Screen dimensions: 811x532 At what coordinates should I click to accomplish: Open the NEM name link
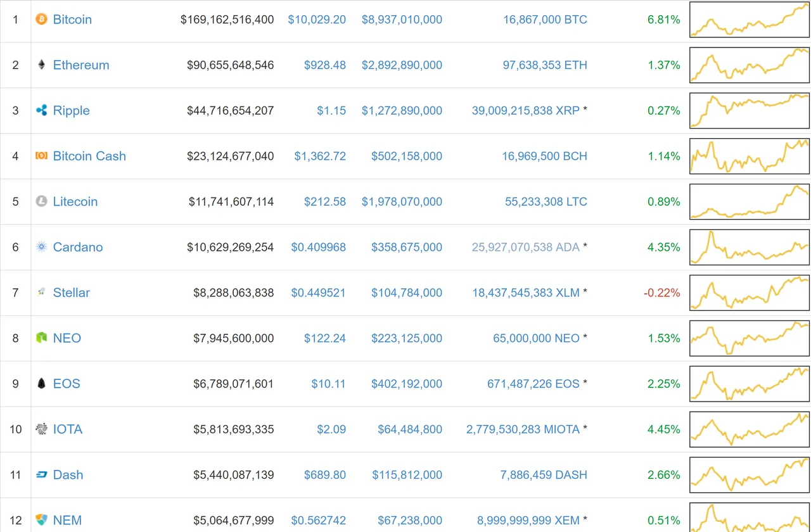(x=67, y=521)
